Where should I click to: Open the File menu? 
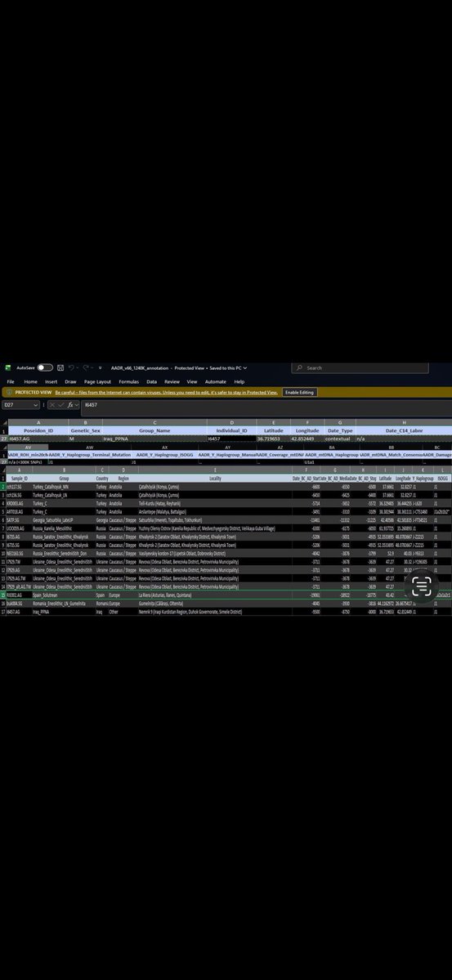tap(11, 381)
